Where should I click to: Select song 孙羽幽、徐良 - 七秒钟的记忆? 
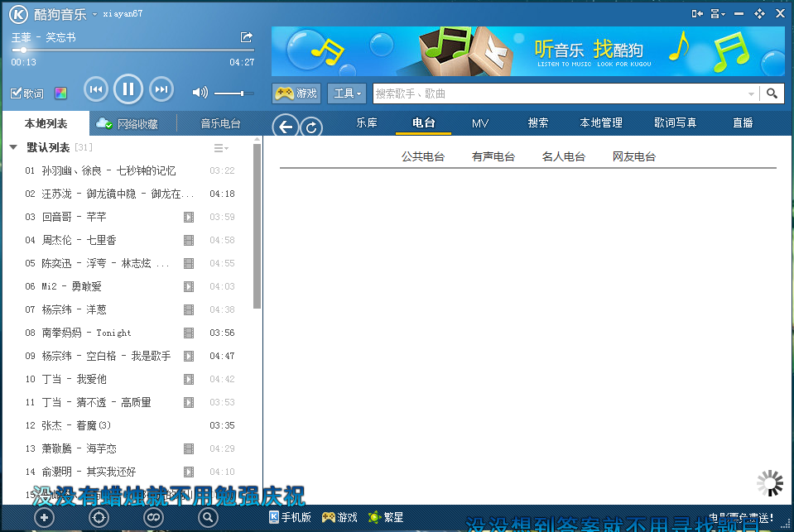130,170
